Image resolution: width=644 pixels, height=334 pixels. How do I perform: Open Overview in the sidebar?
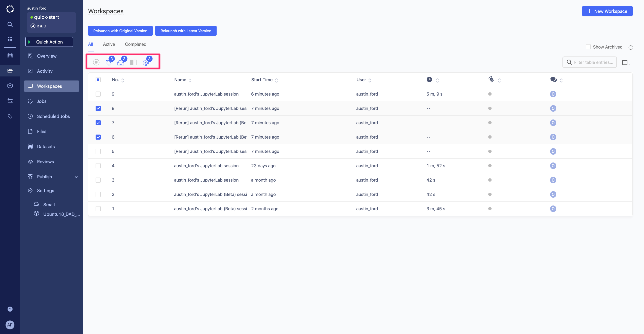(x=52, y=56)
